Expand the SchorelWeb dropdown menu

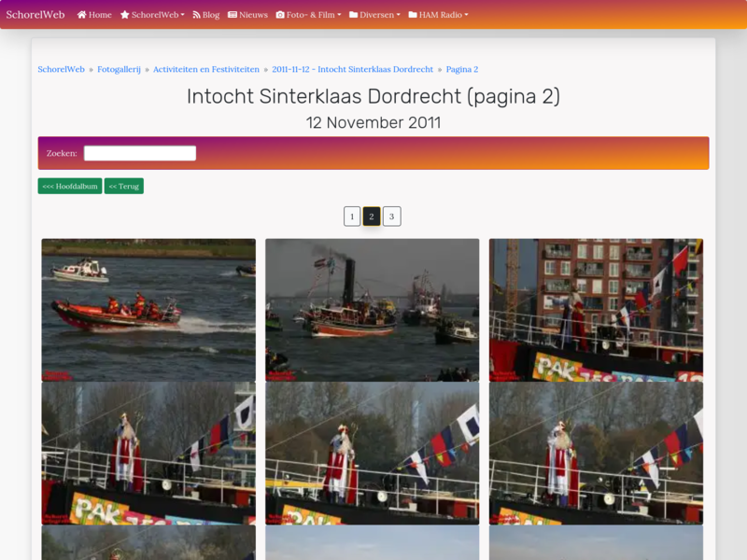[x=152, y=15]
